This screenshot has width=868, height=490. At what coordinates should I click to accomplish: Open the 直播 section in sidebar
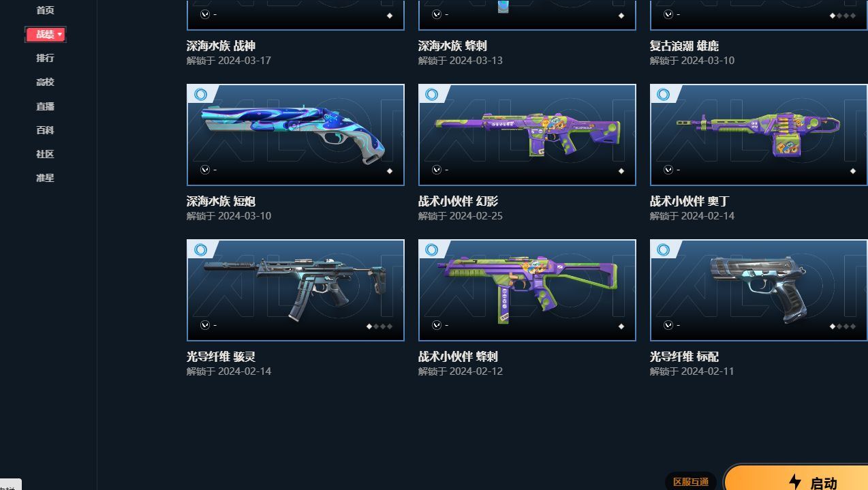[x=45, y=106]
